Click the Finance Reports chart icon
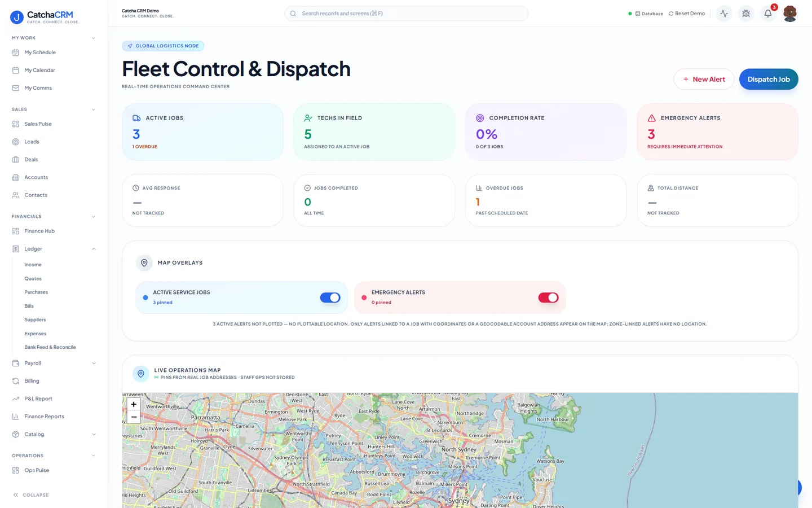This screenshot has height=508, width=812. 16,417
